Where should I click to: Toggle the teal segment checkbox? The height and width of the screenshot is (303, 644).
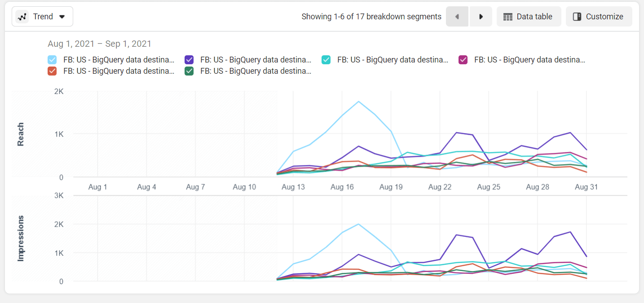tap(326, 59)
